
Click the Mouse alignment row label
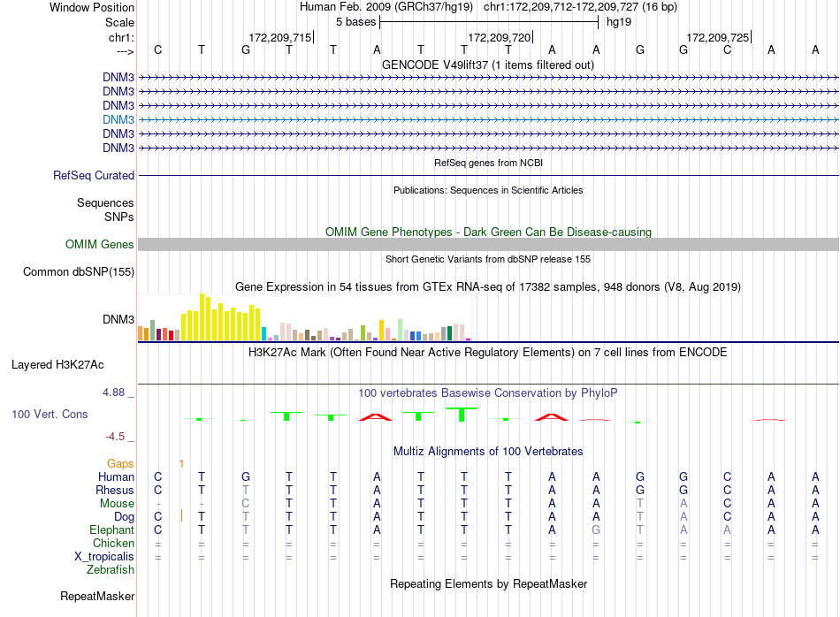(x=118, y=504)
